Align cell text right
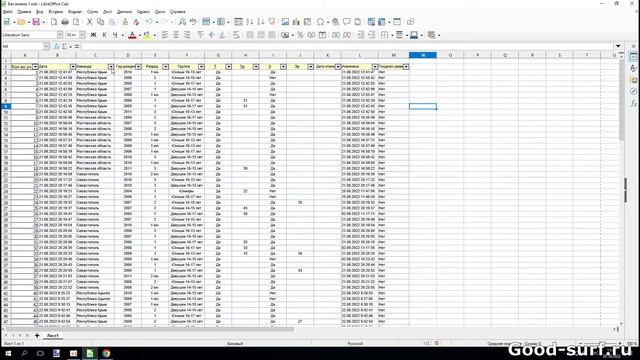Image resolution: width=640 pixels, height=360 pixels. (x=187, y=35)
